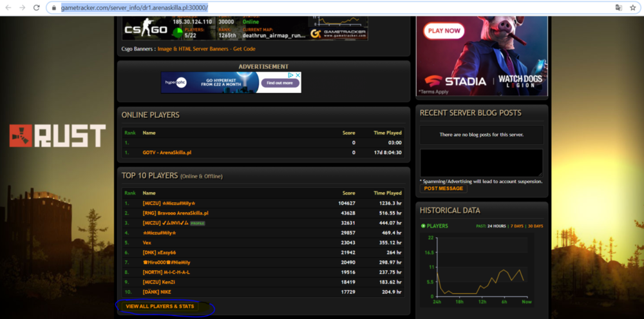Open player [DÄNK] NIKE

pos(156,292)
